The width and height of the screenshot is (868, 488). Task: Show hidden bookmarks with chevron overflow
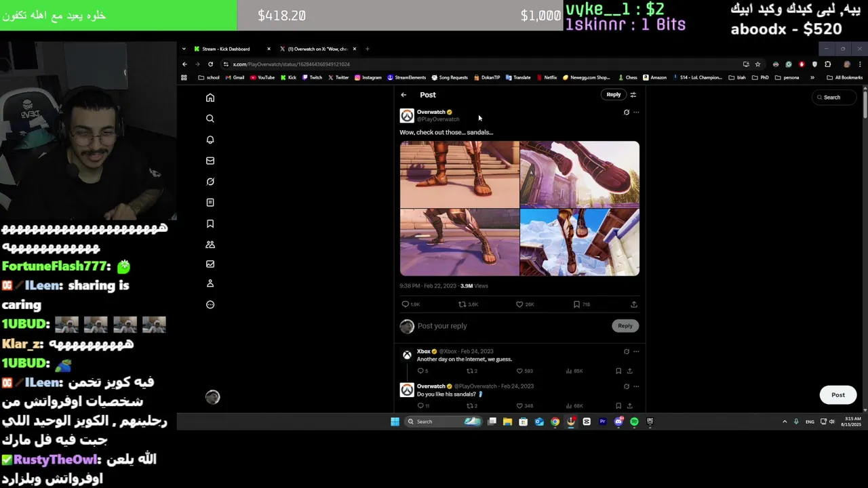point(812,78)
